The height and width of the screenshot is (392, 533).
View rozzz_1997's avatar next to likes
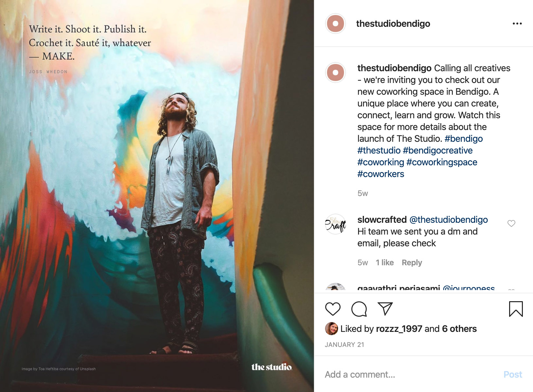point(331,329)
